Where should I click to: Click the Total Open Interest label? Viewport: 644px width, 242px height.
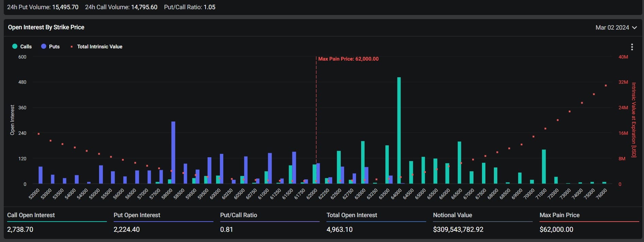point(352,215)
